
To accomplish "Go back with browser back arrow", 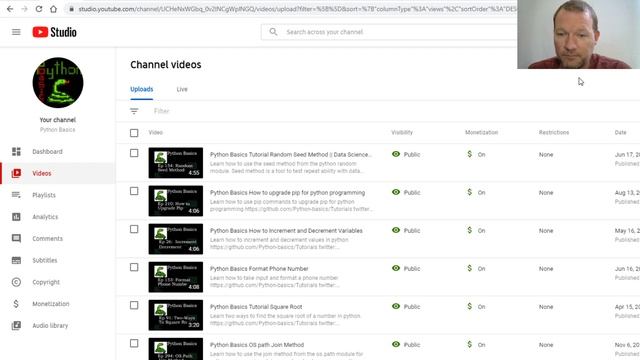I will (x=10, y=9).
